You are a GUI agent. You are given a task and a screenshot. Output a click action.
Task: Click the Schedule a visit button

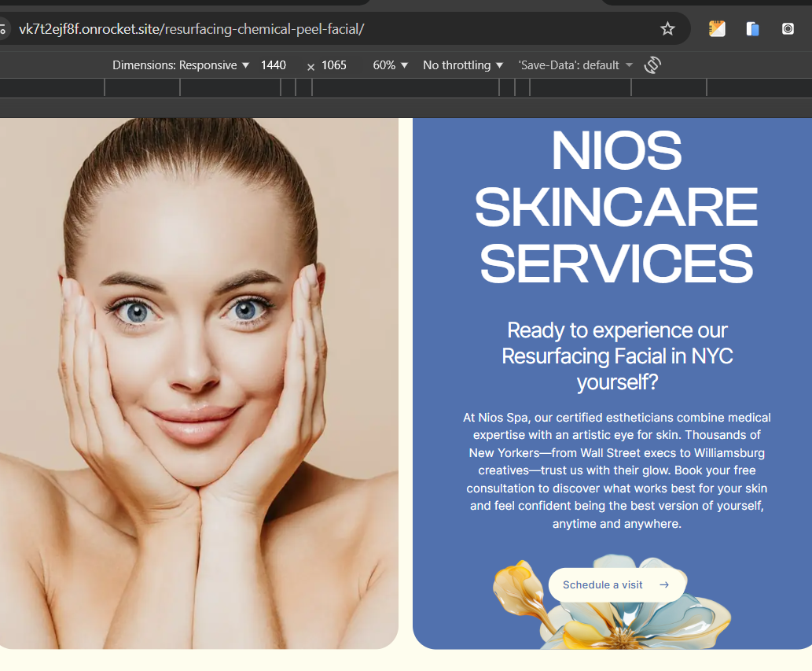coord(617,585)
